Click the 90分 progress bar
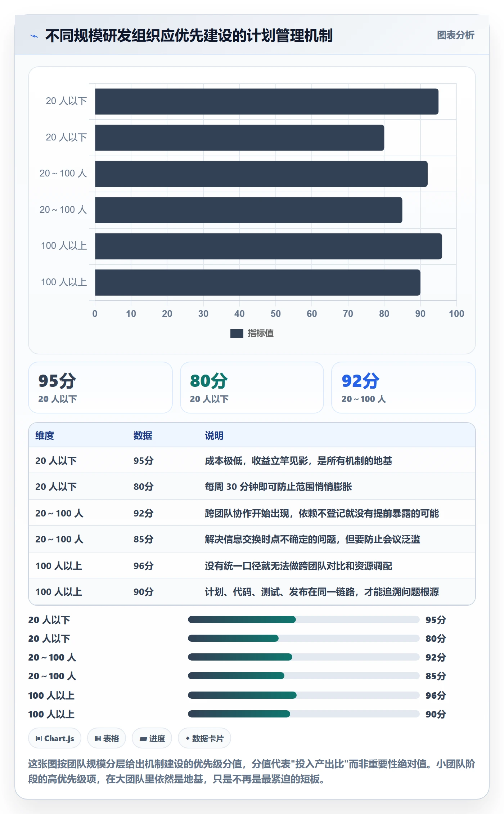The width and height of the screenshot is (504, 814). (303, 714)
